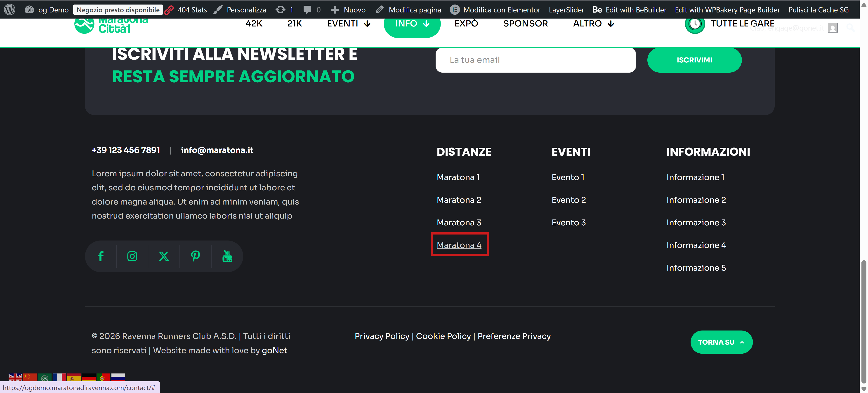
Task: Open the Facebook social icon
Action: (x=100, y=256)
